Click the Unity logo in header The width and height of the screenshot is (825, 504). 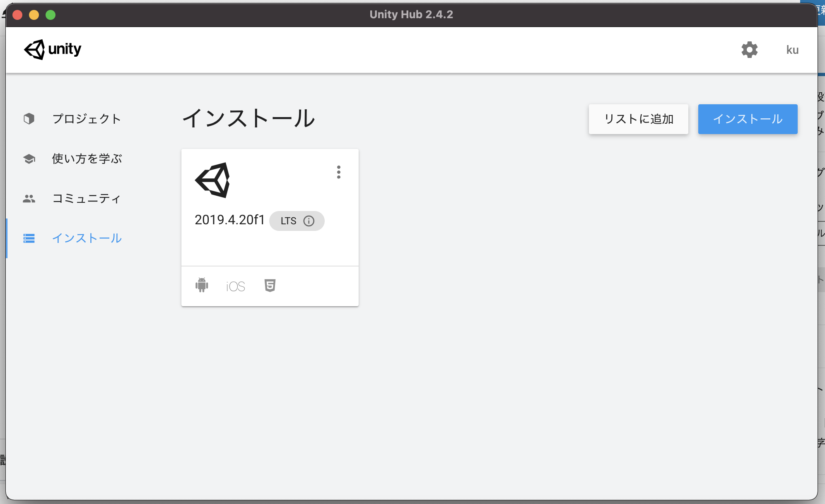tap(53, 50)
